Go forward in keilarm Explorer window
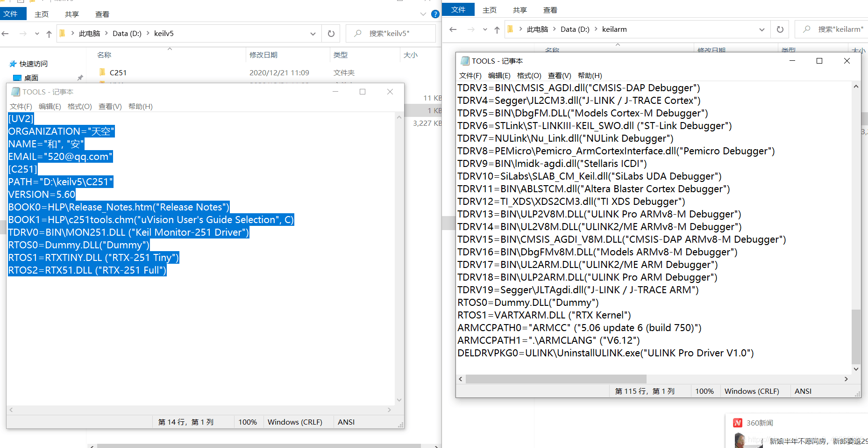The width and height of the screenshot is (868, 448). coord(471,29)
